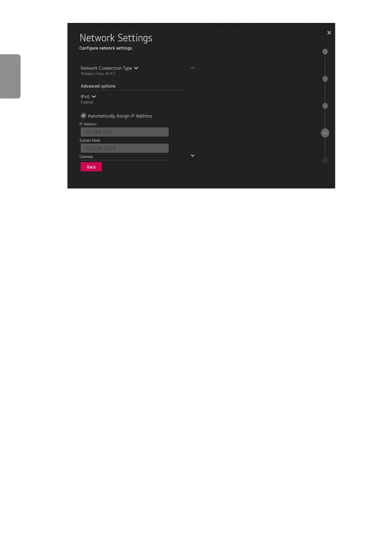Viewport: 392px width, 557px height.
Task: Click the Enabled value under IPv6
Action: pos(86,102)
